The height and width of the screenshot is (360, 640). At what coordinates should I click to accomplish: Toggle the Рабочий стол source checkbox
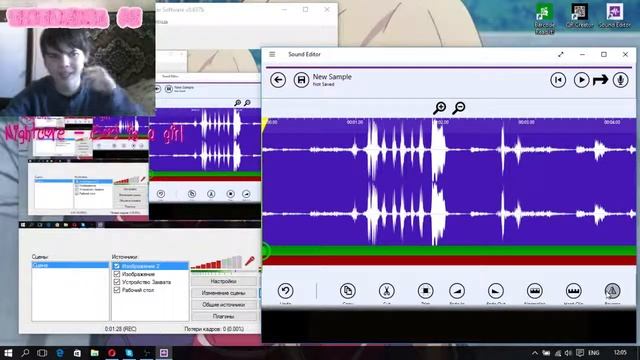(x=117, y=290)
